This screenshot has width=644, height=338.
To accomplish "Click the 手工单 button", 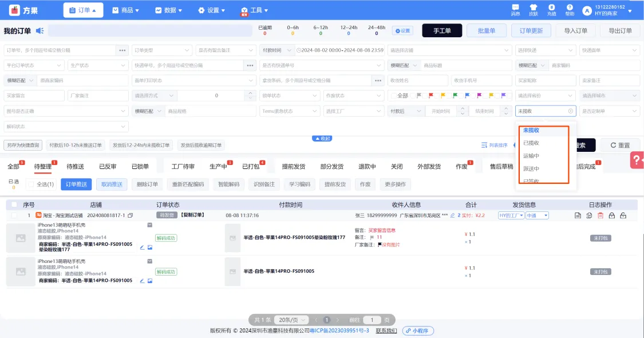I will coord(441,31).
